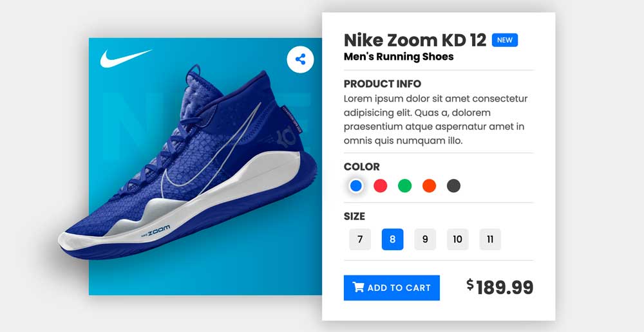Pick shoe size 10
Image resolution: width=644 pixels, height=332 pixels.
click(457, 239)
